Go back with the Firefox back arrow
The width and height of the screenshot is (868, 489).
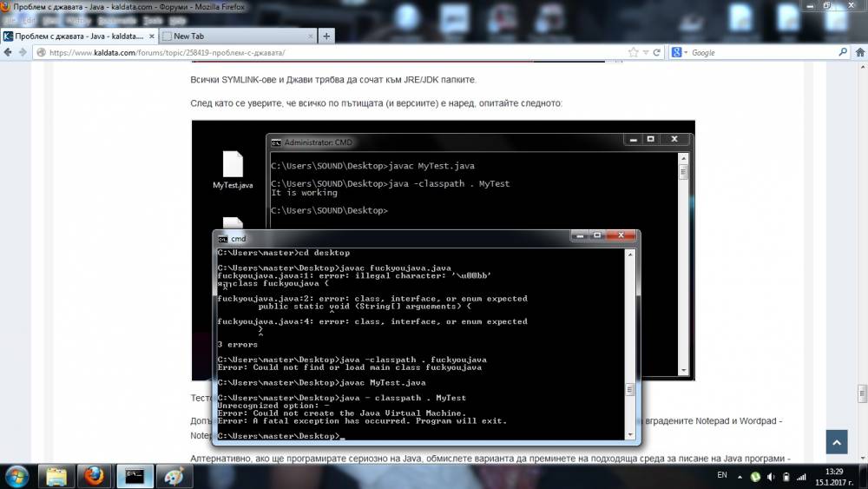[x=8, y=52]
